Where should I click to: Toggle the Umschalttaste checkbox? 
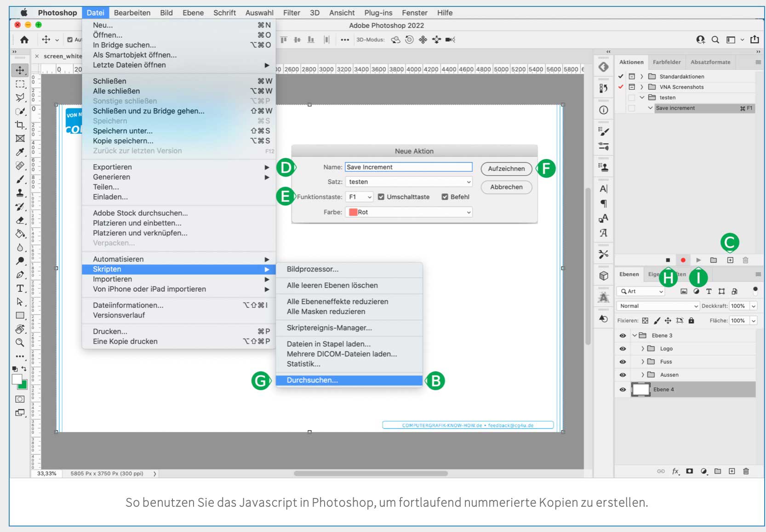click(381, 197)
